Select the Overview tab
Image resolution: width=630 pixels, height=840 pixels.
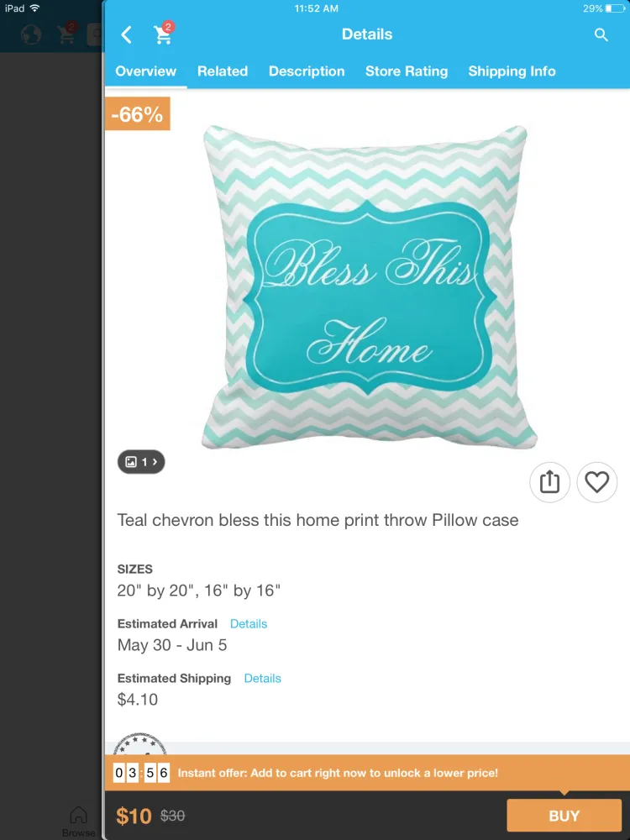[145, 71]
